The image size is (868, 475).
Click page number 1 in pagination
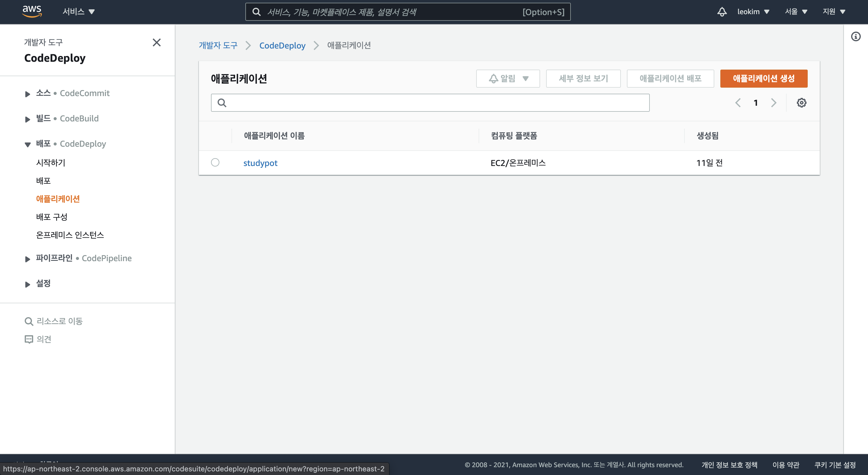point(756,103)
